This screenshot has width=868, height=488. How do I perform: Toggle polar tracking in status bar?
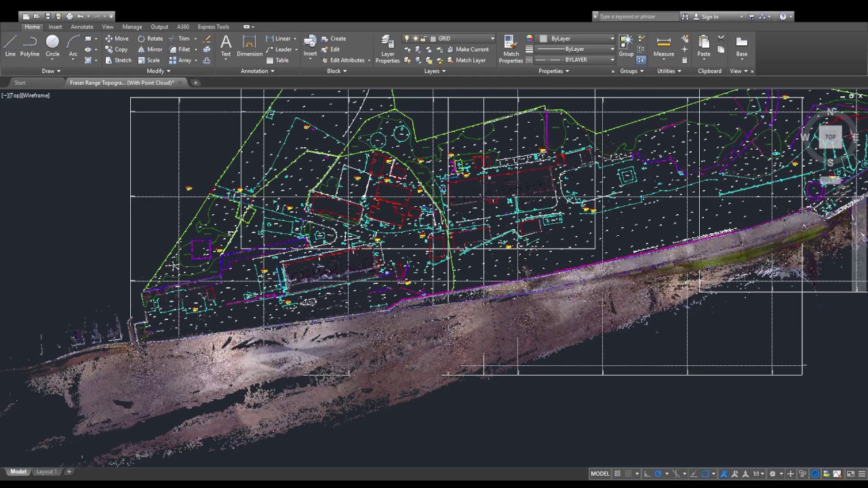coord(658,474)
